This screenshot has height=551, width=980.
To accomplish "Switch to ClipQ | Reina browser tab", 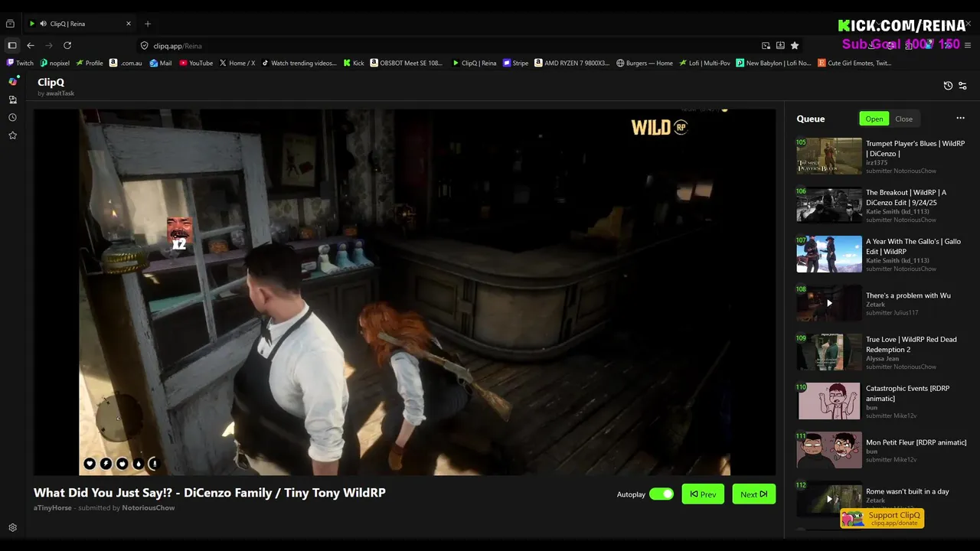I will (x=80, y=24).
